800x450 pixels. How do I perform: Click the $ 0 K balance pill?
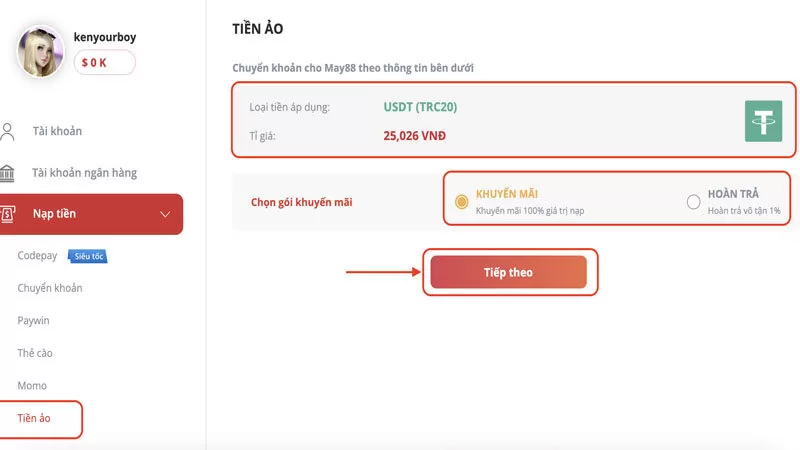click(x=104, y=63)
